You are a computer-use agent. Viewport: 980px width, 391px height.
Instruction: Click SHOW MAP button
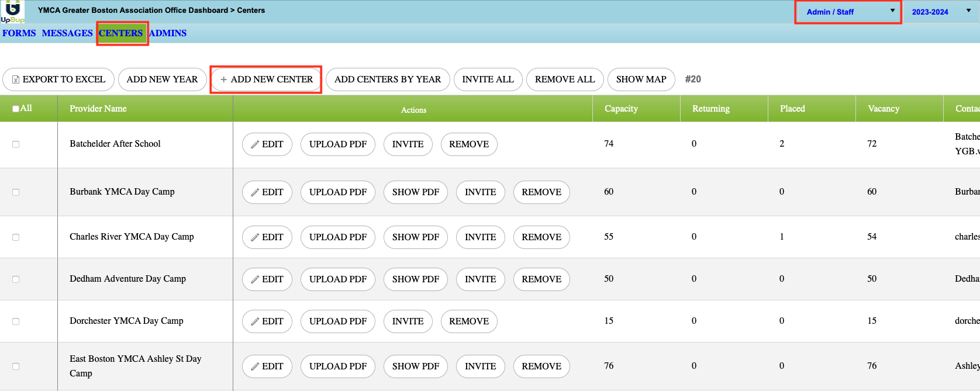(641, 79)
